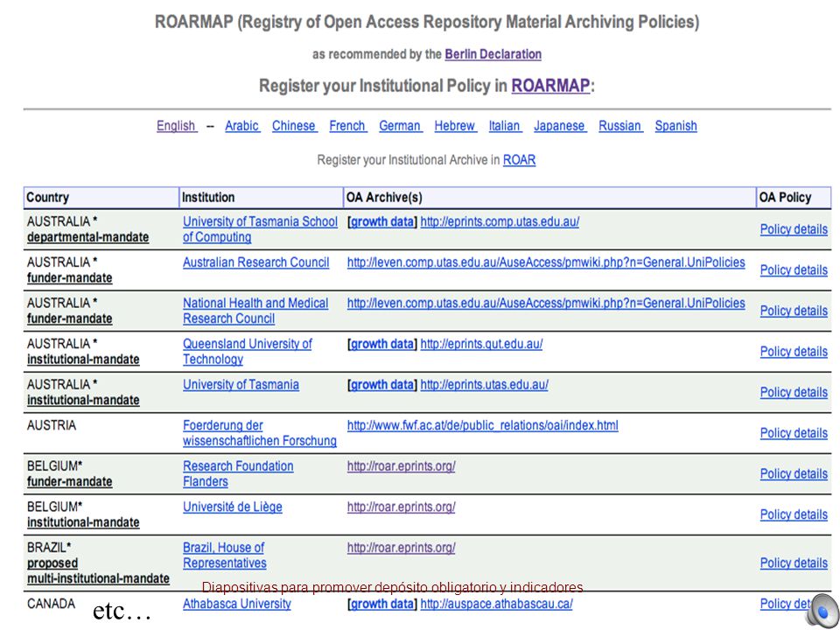Open Policy details for Université de Liège
This screenshot has height=630, width=840.
coord(794,514)
